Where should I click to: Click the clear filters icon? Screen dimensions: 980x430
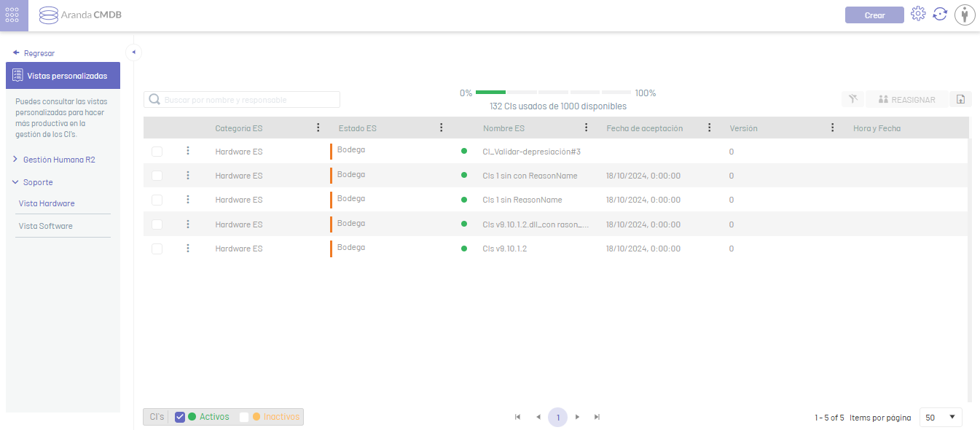point(852,99)
